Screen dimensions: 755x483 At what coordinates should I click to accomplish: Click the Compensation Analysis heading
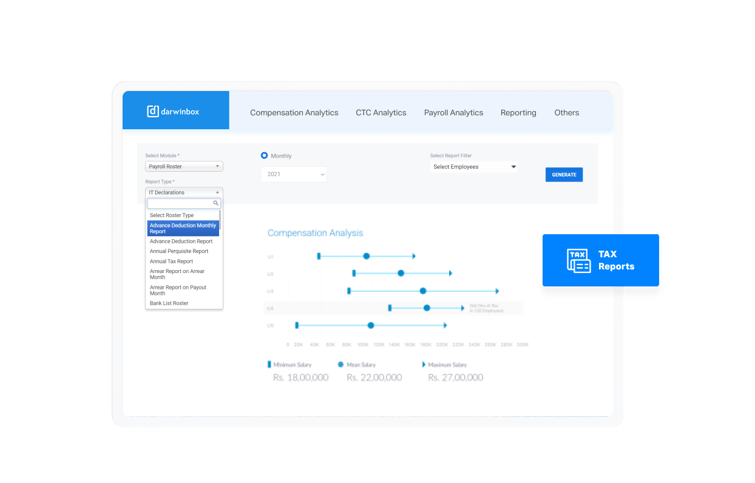[x=315, y=233]
